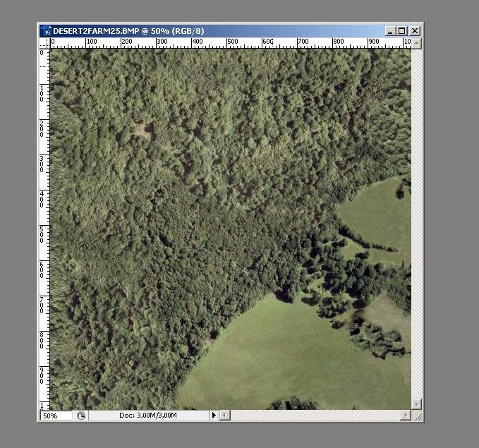Click the vertical scrollbar up arrow
The height and width of the screenshot is (448, 479).
(417, 43)
